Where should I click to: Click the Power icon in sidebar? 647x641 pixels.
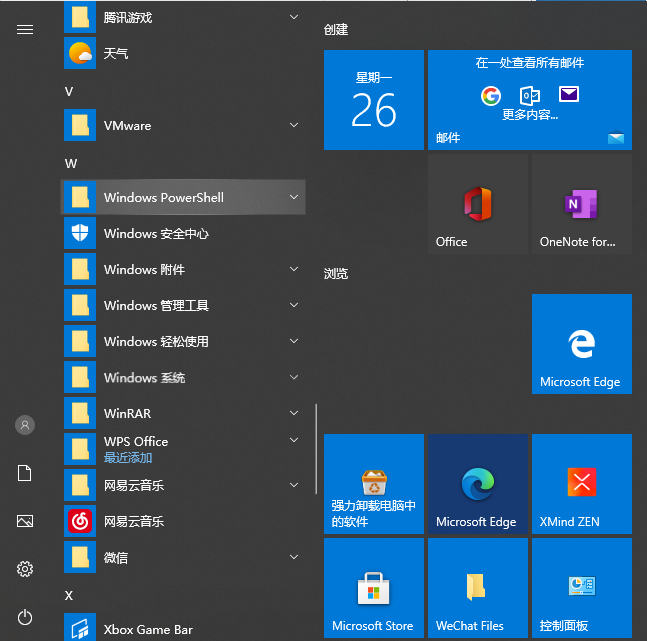(x=25, y=617)
